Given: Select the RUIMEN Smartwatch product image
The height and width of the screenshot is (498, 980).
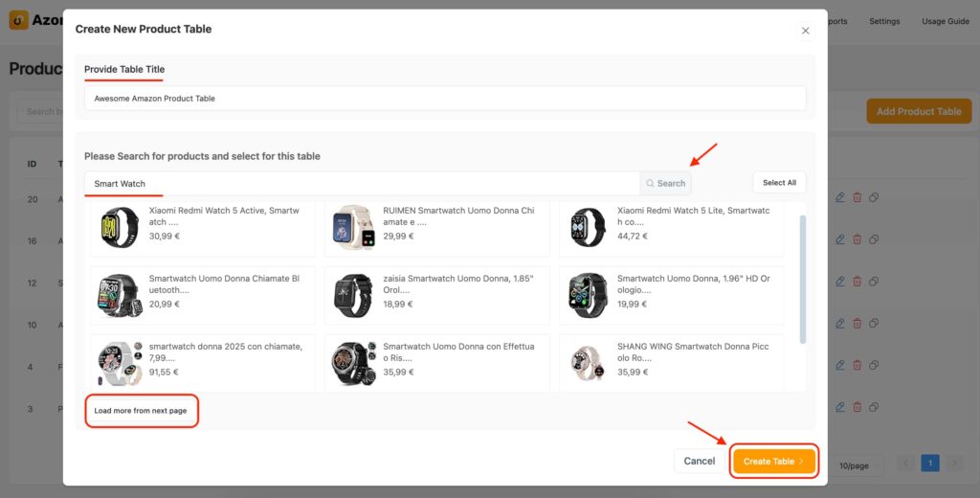Looking at the screenshot, I should 353,227.
